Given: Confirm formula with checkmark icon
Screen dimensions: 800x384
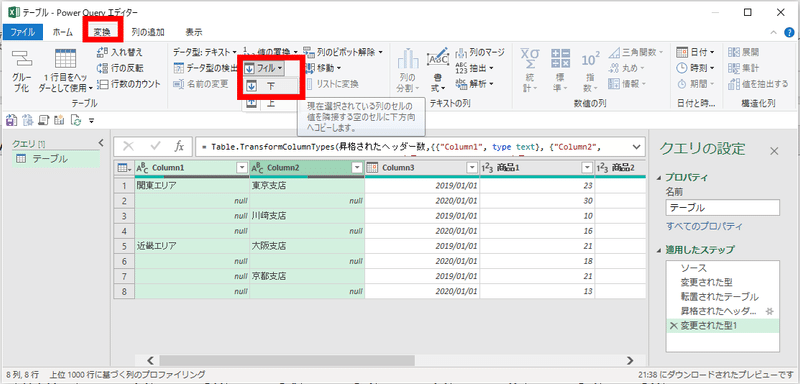Looking at the screenshot, I should pyautogui.click(x=155, y=147).
